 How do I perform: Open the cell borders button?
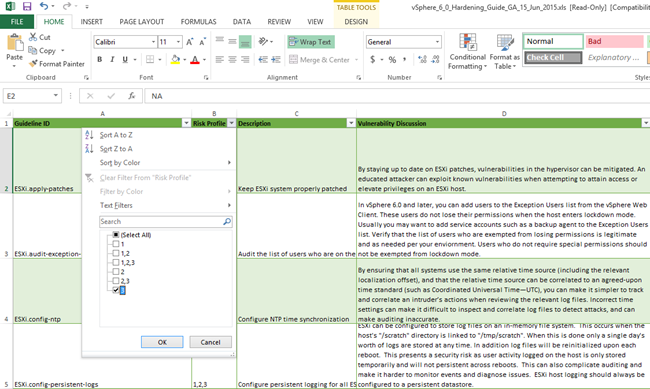150,60
